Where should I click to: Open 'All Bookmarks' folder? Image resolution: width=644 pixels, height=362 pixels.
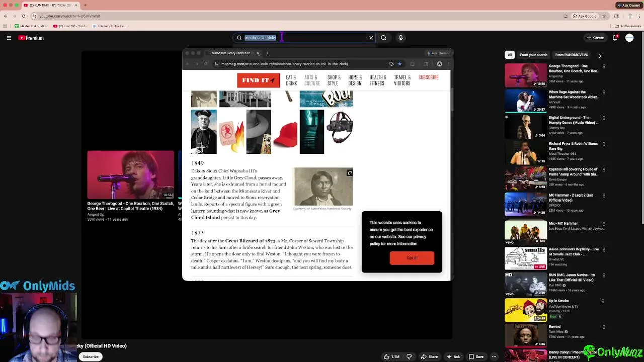(x=628, y=26)
